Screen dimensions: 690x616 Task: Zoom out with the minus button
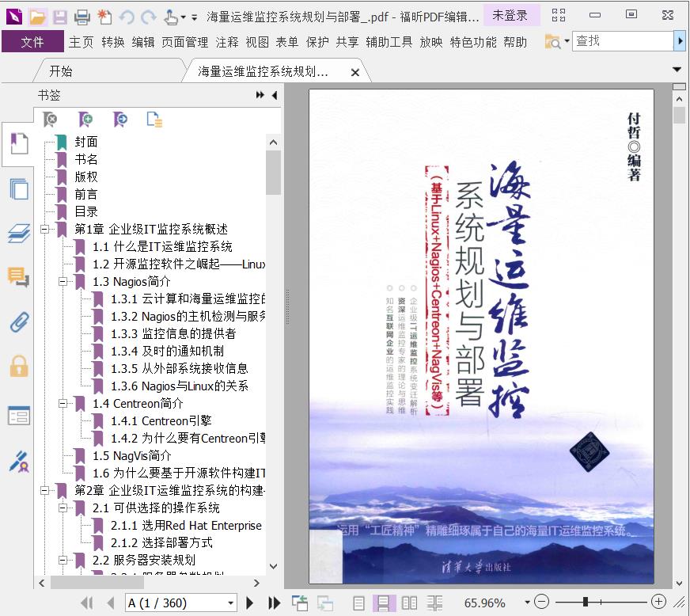pyautogui.click(x=541, y=602)
